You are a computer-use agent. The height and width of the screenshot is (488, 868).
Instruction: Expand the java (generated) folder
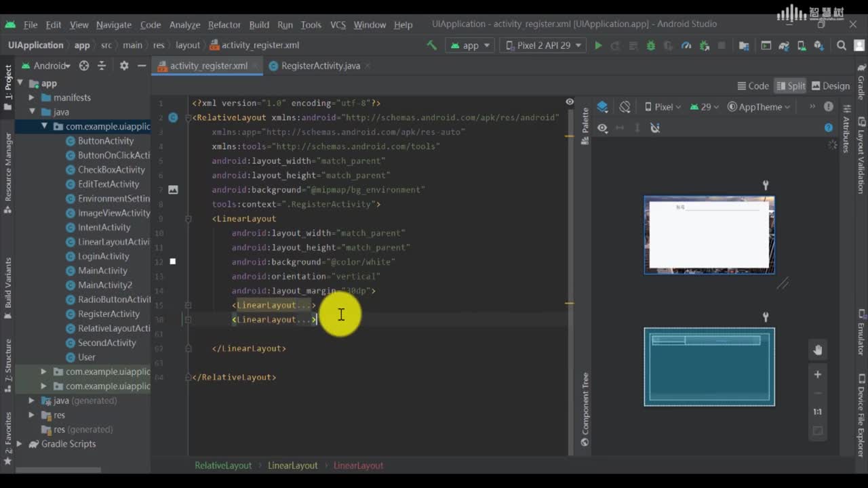(x=31, y=401)
